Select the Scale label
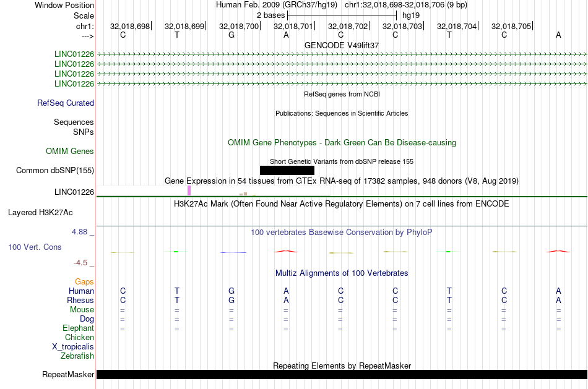This screenshot has width=588, height=389. (x=84, y=15)
